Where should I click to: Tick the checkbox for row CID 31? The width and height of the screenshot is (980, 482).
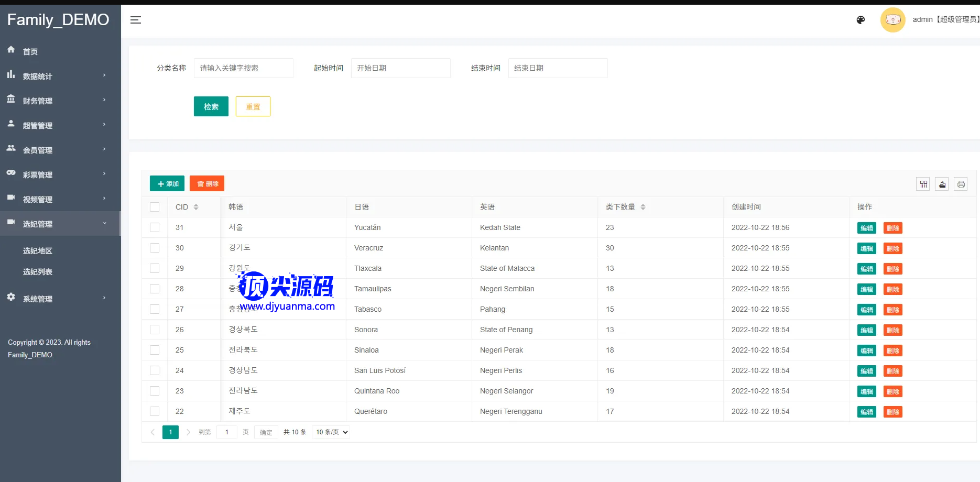[x=155, y=227]
